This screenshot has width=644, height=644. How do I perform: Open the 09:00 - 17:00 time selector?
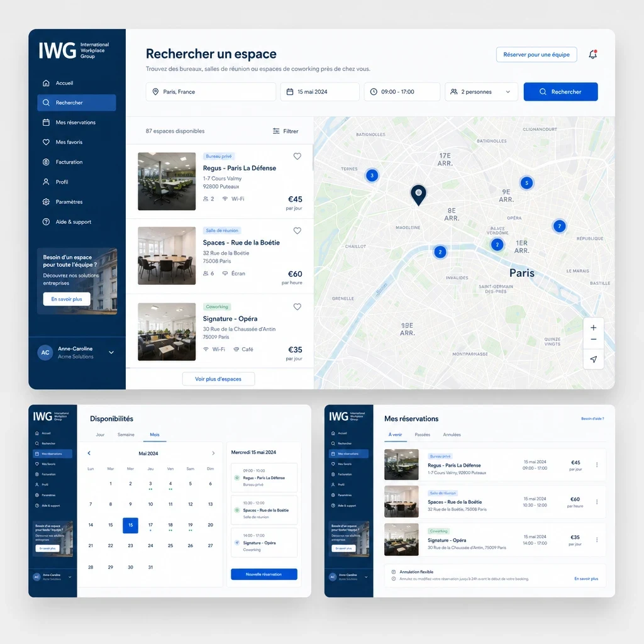(x=402, y=92)
